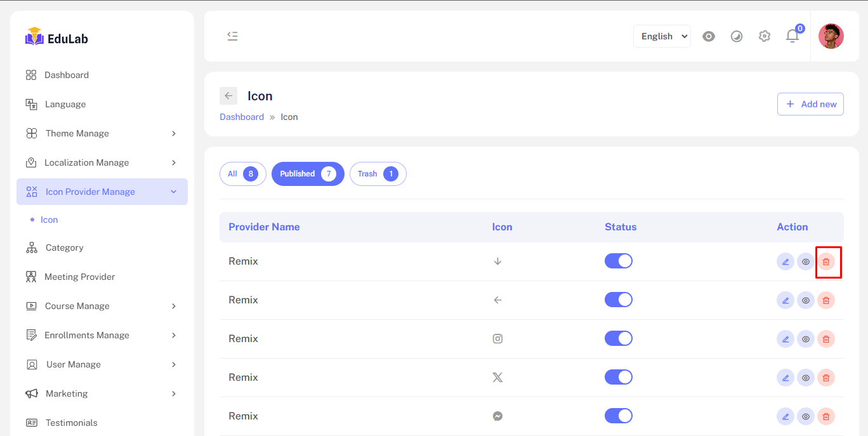The width and height of the screenshot is (868, 436).
Task: Open the user profile avatar
Action: point(831,36)
